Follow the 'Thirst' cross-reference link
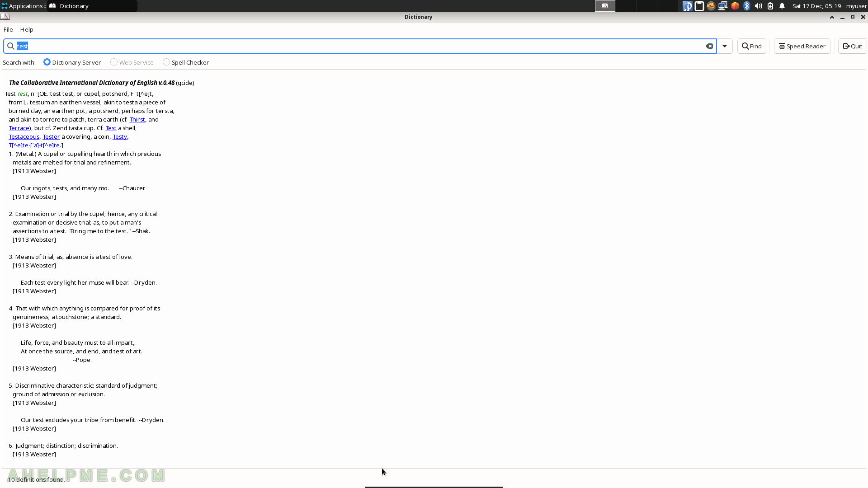This screenshot has height=488, width=868. click(x=137, y=120)
